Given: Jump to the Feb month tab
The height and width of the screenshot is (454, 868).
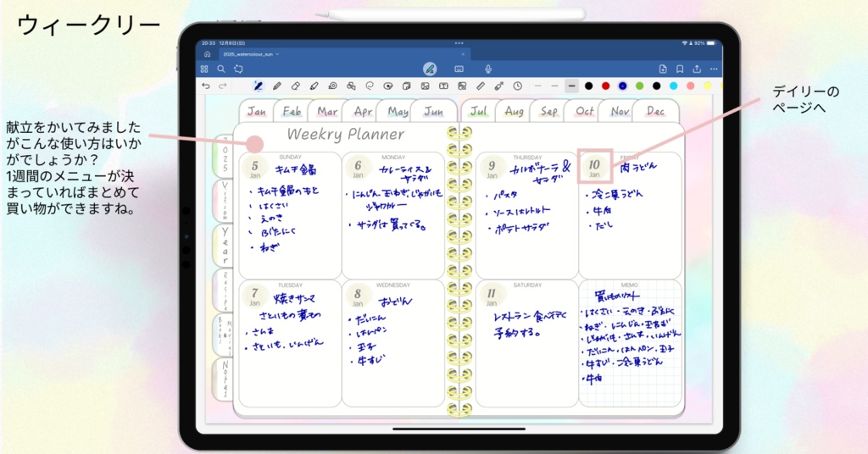Looking at the screenshot, I should coord(292,111).
